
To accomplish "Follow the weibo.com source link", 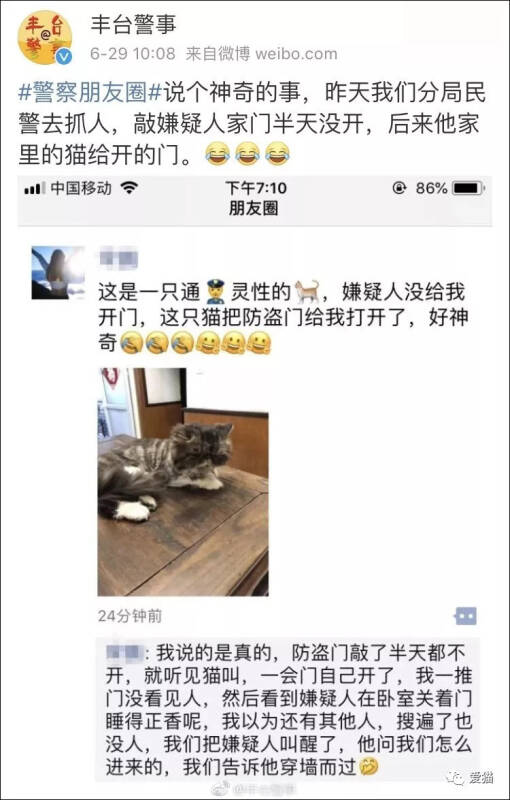I will pyautogui.click(x=296, y=54).
